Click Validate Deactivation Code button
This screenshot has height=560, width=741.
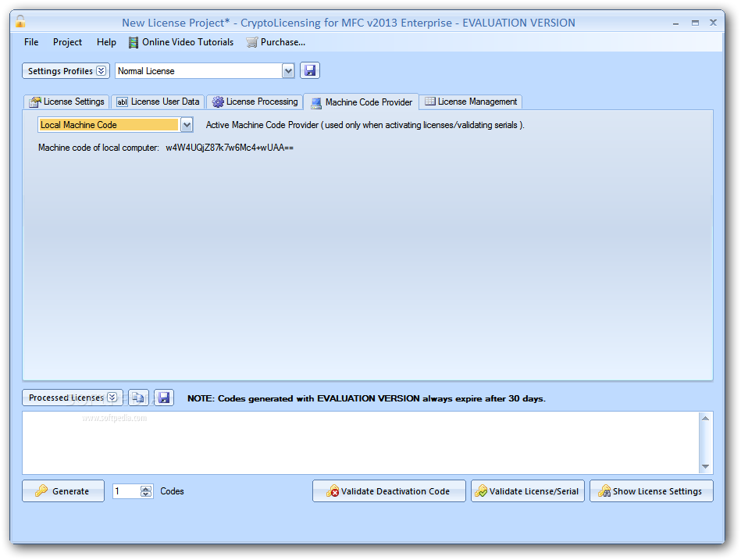[x=389, y=491]
